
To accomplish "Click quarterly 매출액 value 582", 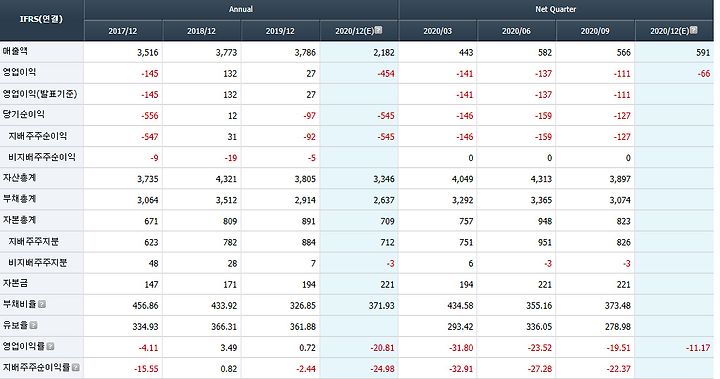I will (545, 52).
